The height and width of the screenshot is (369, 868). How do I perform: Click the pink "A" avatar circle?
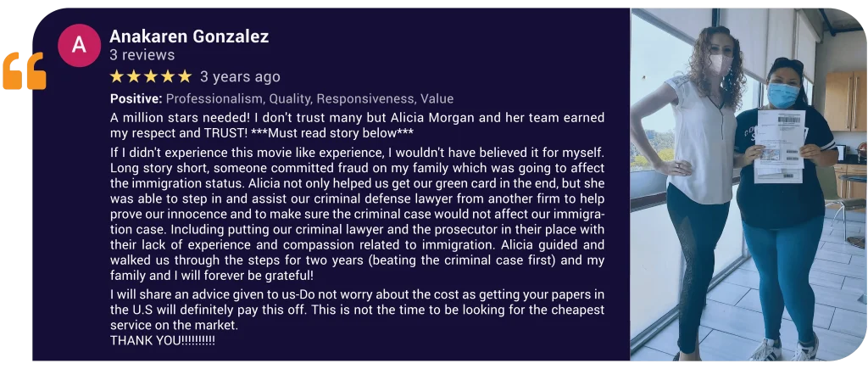pos(79,46)
